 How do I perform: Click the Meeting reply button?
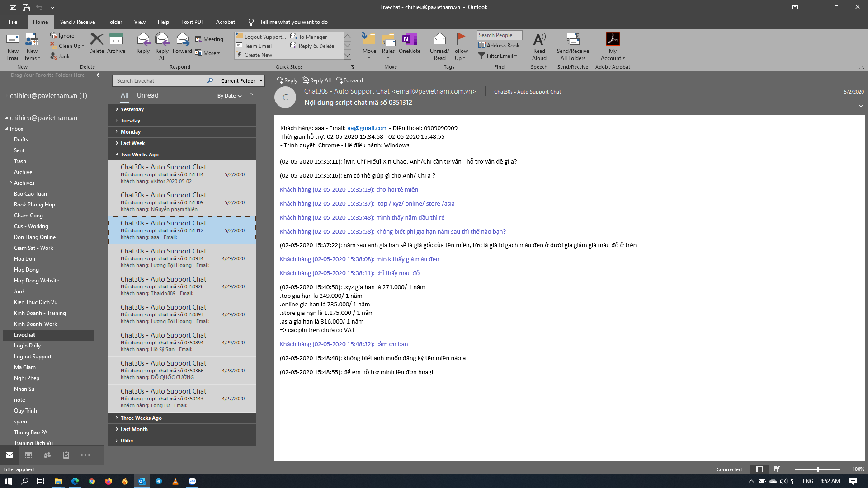[209, 39]
